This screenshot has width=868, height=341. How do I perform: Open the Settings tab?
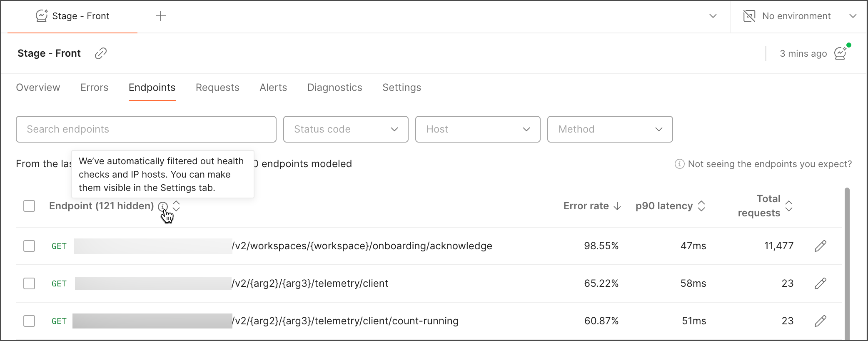click(x=402, y=88)
